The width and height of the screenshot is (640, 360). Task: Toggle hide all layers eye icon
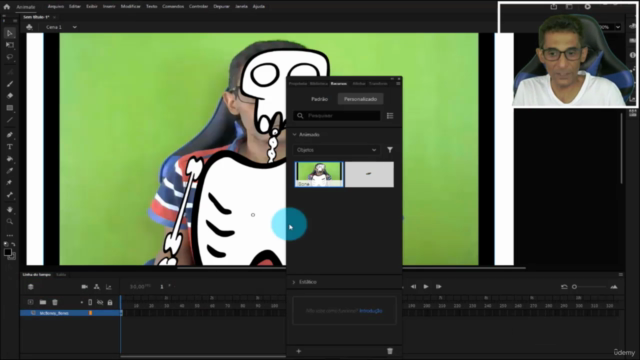coord(100,302)
